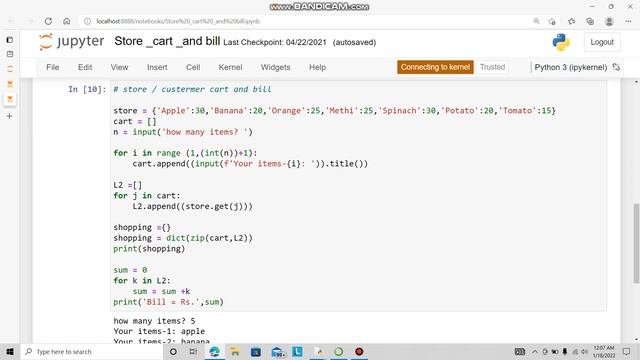Click the Connecting to kernel notification
This screenshot has height=360, width=640.
click(435, 67)
